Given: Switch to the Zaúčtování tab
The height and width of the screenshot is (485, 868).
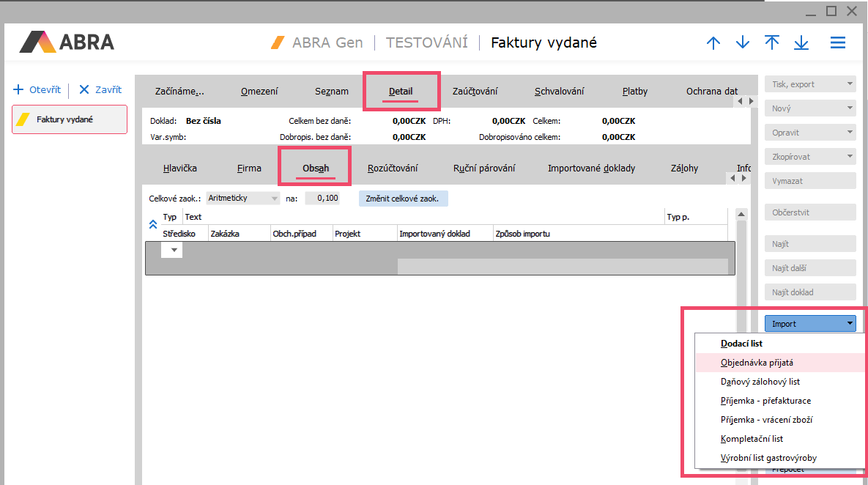Looking at the screenshot, I should 475,92.
